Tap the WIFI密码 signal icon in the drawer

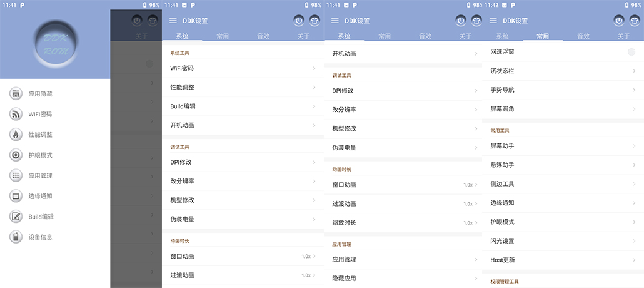pos(16,115)
